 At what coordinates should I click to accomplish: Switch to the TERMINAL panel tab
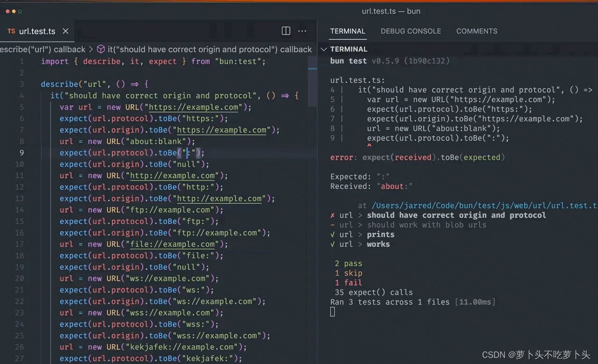tap(348, 31)
